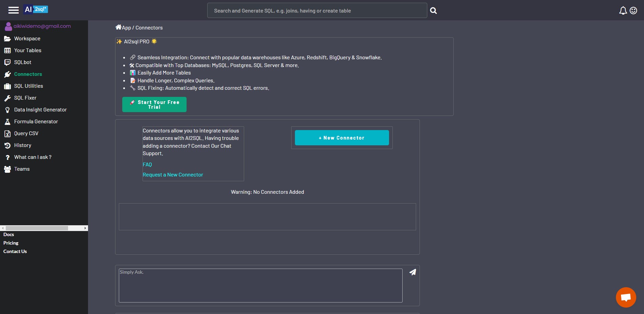
Task: Open the orange chat support bubble
Action: [626, 297]
